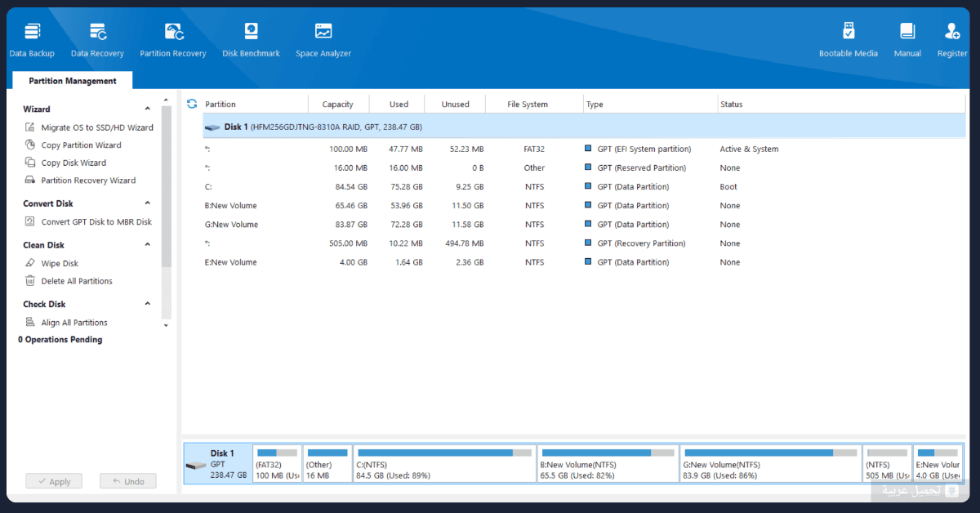980x513 pixels.
Task: Switch to Partition Management tab
Action: (73, 81)
